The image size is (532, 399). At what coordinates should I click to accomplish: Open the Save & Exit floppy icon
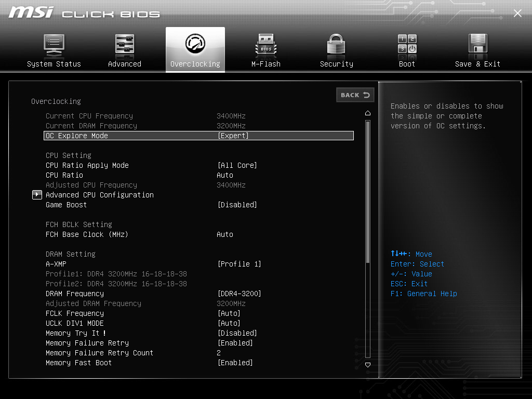click(x=478, y=44)
